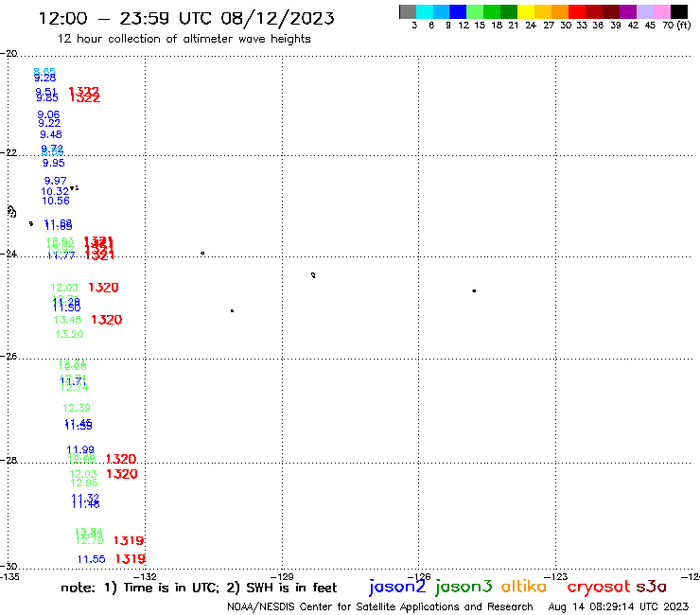700x615 pixels.
Task: Click the longitude label -132
Action: point(145,576)
